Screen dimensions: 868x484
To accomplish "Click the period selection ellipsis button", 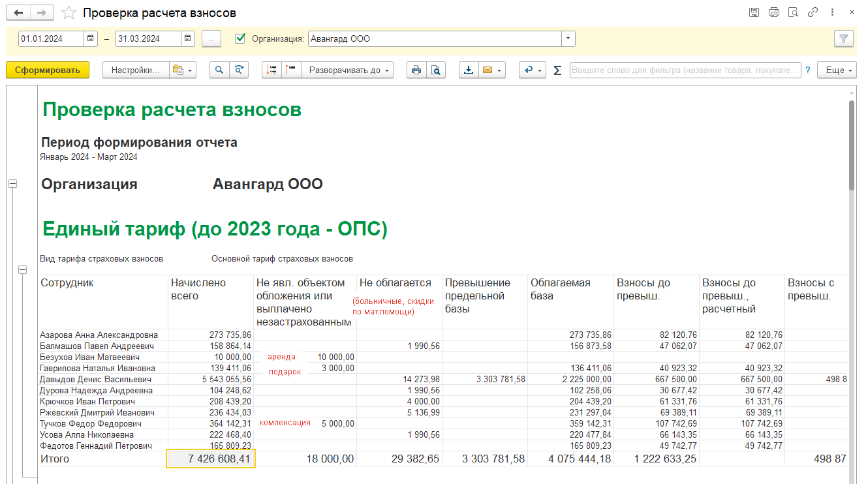I will point(211,38).
